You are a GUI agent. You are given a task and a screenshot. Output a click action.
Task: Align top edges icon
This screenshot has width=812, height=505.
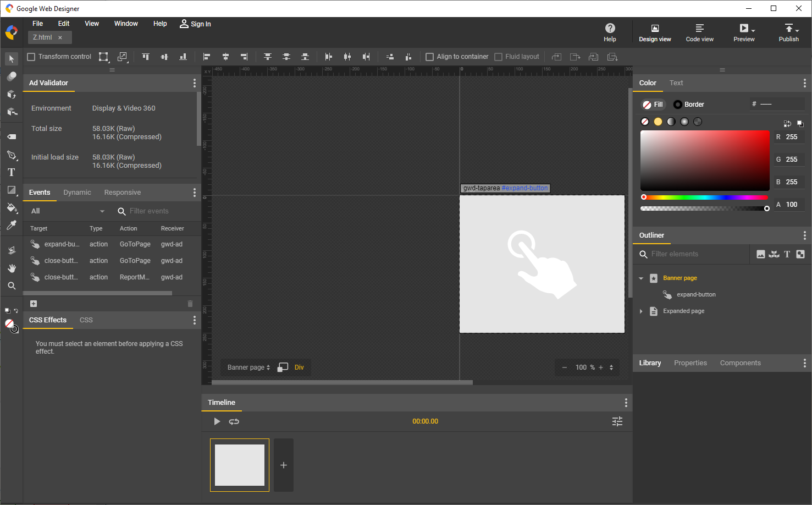point(146,57)
